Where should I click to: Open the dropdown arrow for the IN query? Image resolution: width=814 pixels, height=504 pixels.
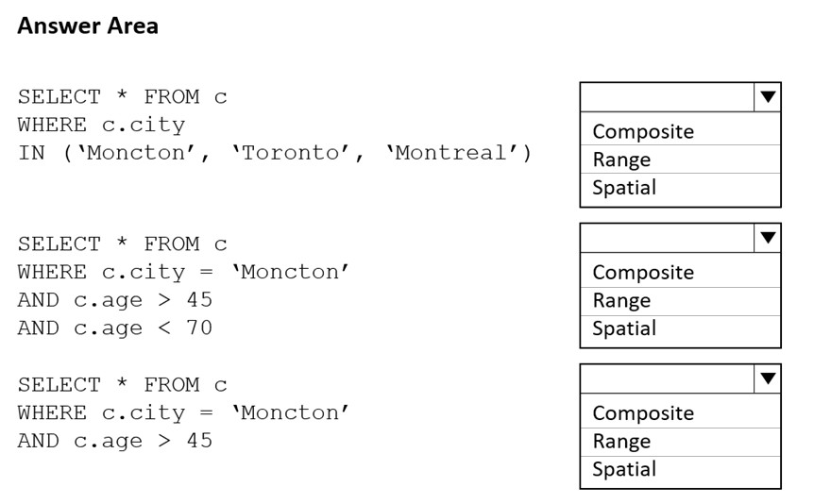(768, 97)
